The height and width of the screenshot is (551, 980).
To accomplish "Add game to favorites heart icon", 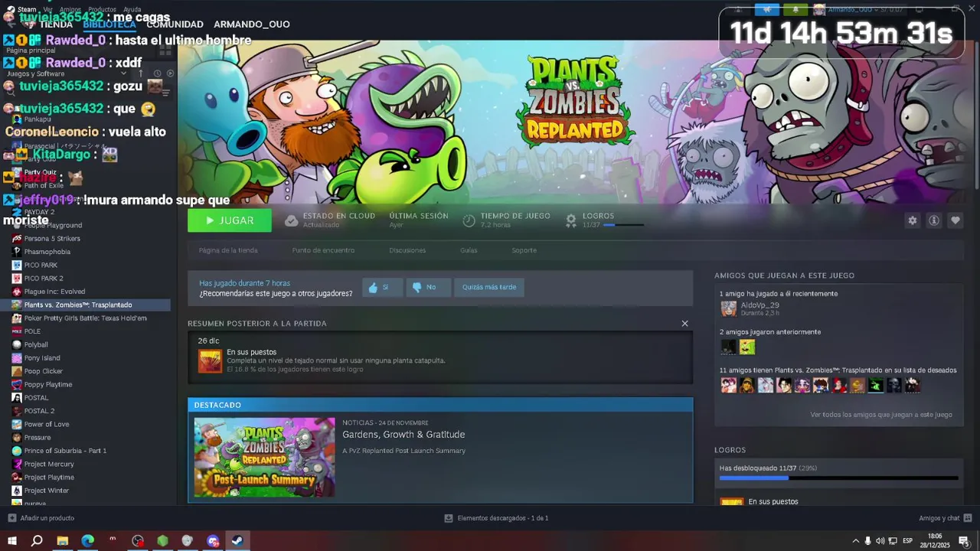I will pyautogui.click(x=955, y=220).
